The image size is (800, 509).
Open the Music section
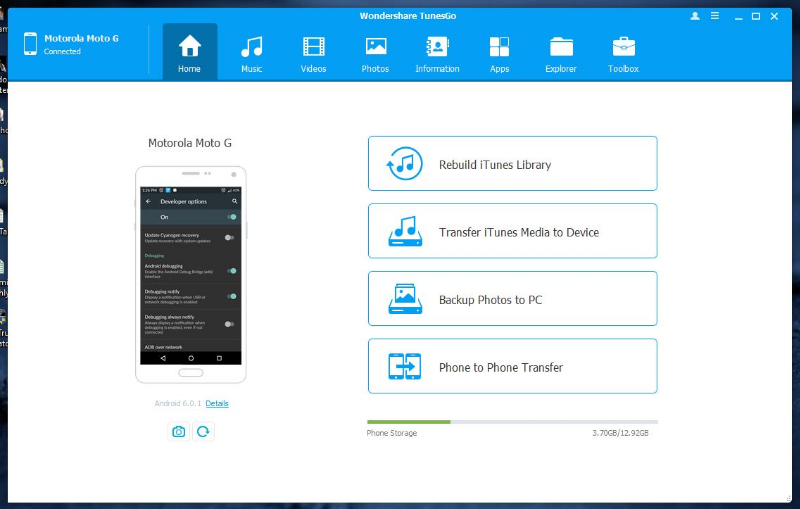[x=251, y=54]
